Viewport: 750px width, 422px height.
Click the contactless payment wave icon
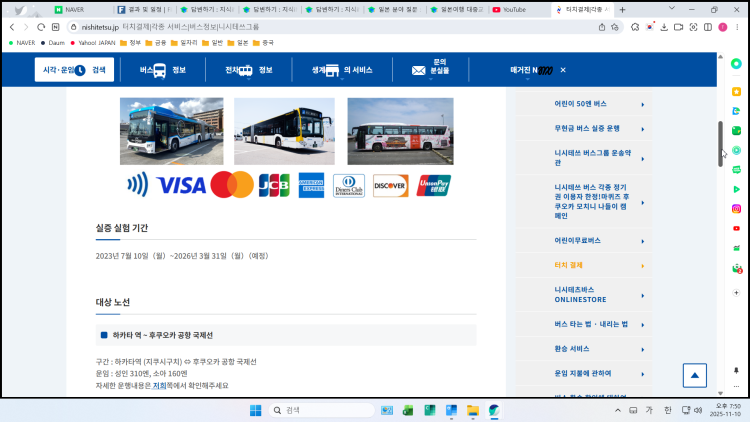point(138,184)
